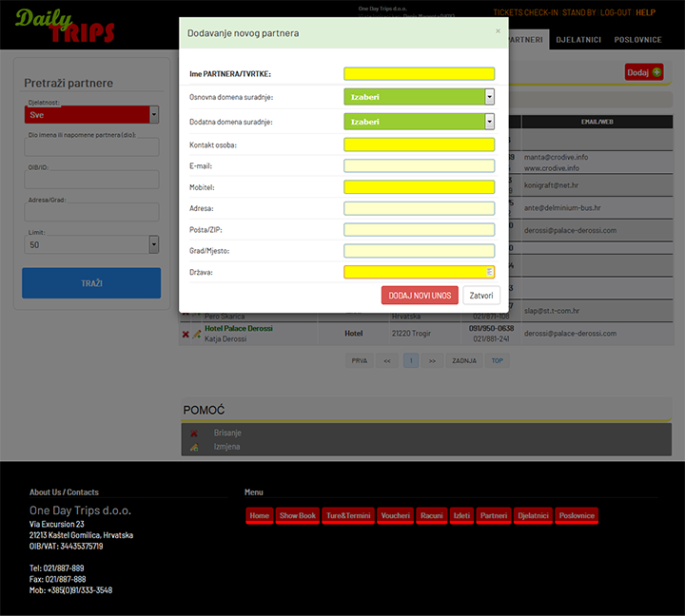Switch to the Djelatnici tab
The height and width of the screenshot is (616, 685).
pyautogui.click(x=577, y=40)
